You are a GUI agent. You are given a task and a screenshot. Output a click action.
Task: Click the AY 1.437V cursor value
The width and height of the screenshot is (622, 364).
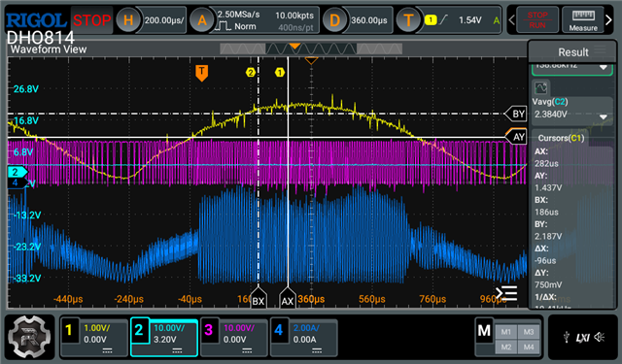[x=548, y=187]
